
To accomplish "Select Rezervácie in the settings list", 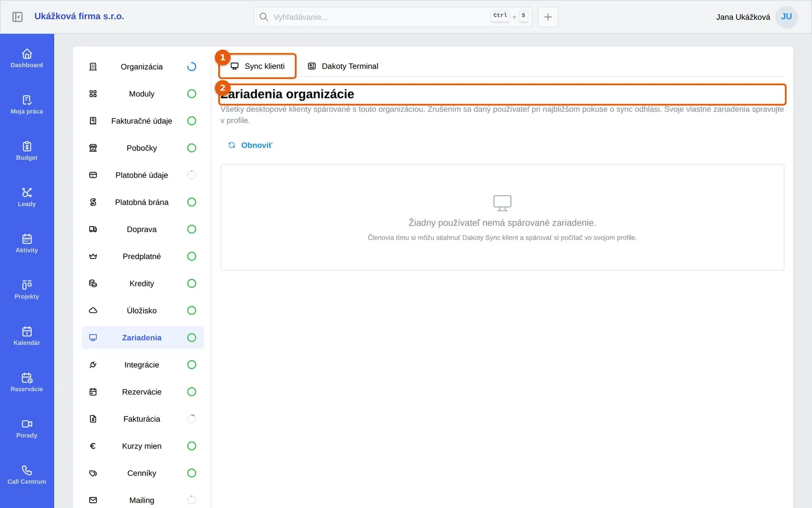I will [x=143, y=392].
